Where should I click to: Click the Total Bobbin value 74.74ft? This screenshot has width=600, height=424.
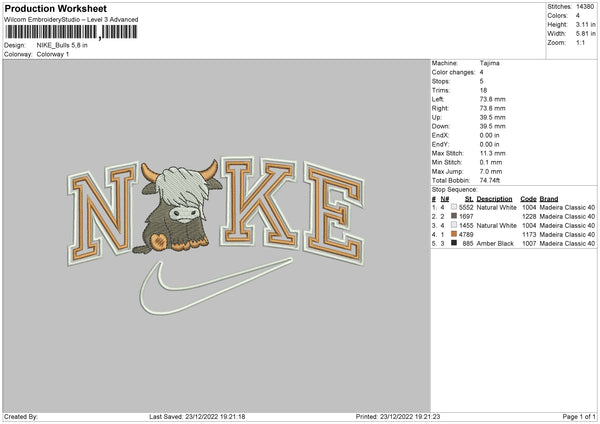point(490,181)
